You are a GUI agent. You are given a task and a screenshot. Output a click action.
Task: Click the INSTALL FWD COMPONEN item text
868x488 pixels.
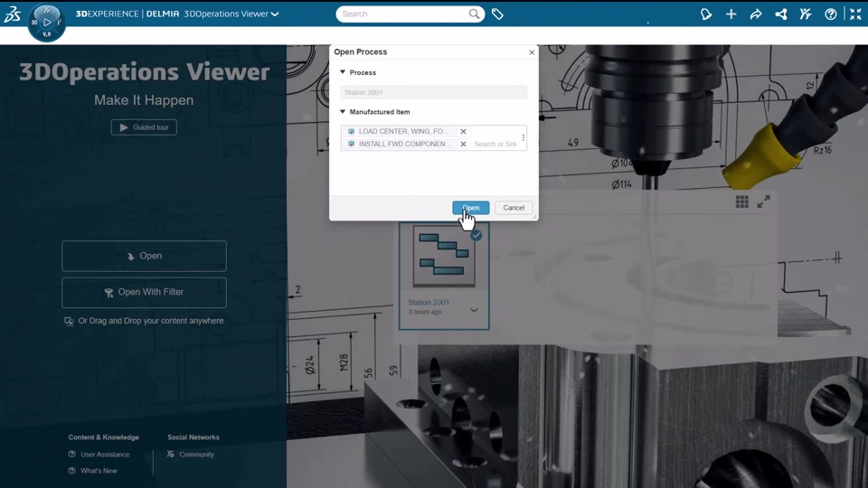[x=405, y=144]
